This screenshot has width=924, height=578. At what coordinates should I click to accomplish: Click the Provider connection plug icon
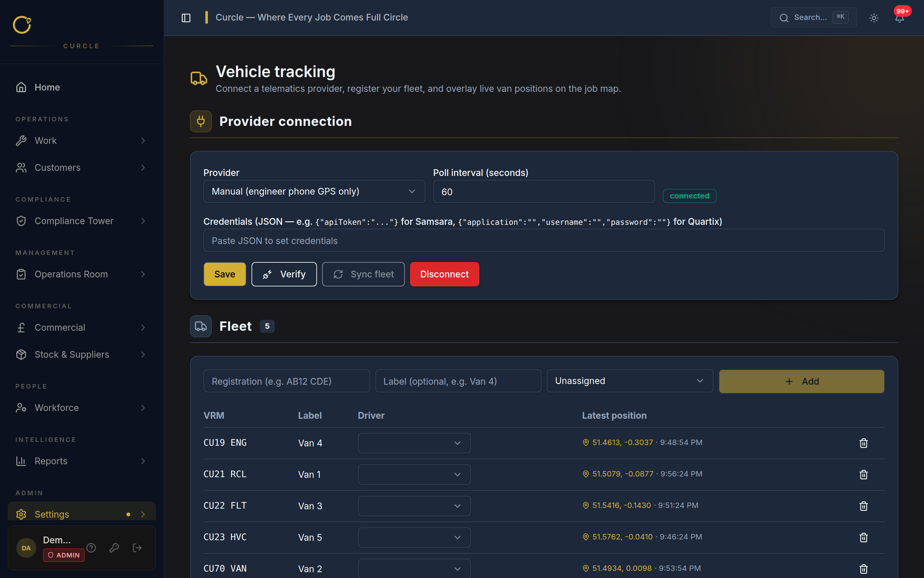pyautogui.click(x=201, y=122)
